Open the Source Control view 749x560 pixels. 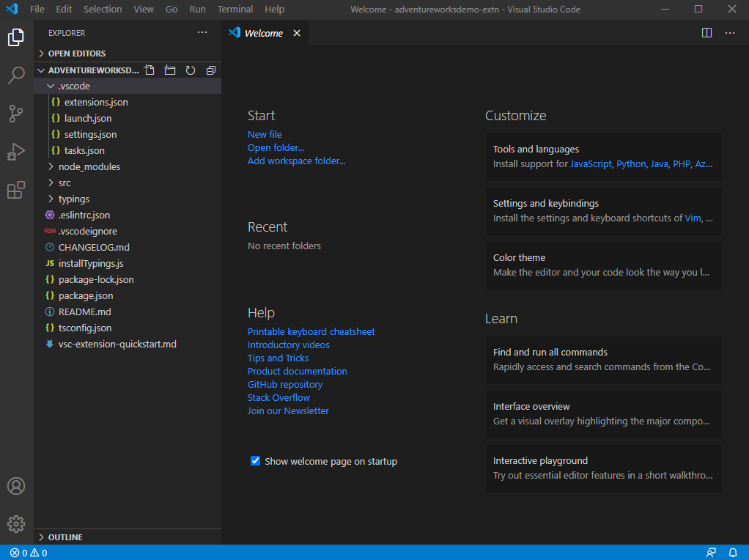(16, 114)
